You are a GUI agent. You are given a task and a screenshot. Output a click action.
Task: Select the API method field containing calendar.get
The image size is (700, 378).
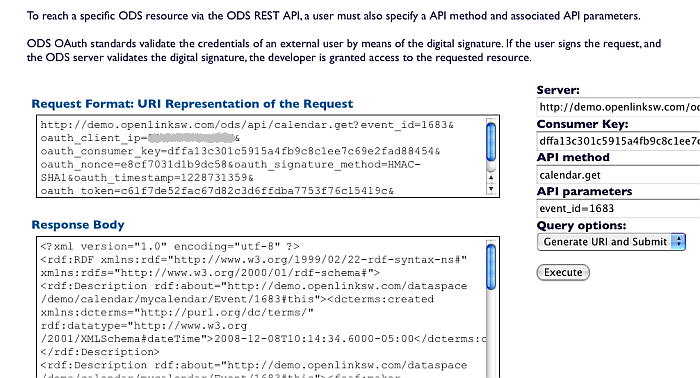point(618,174)
